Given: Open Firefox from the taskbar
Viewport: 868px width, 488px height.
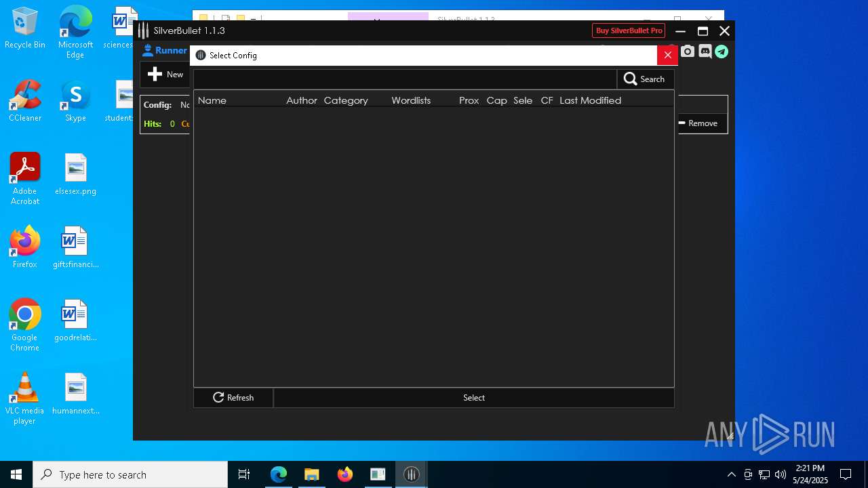Looking at the screenshot, I should point(344,474).
